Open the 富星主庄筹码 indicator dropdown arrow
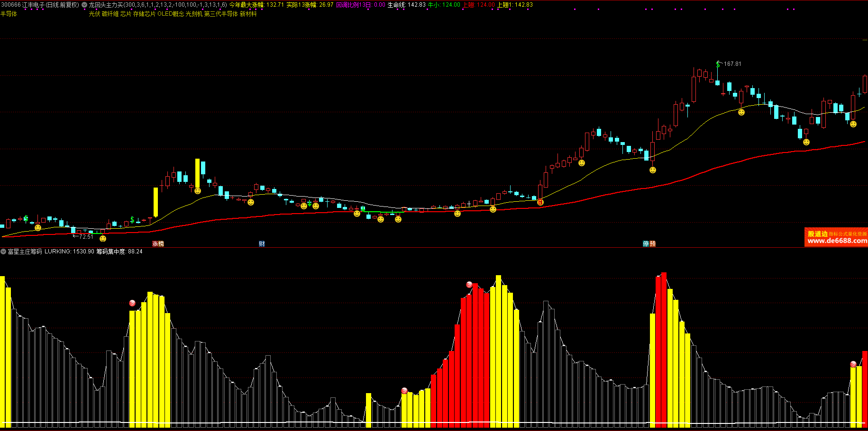The height and width of the screenshot is (431, 868). [x=3, y=251]
